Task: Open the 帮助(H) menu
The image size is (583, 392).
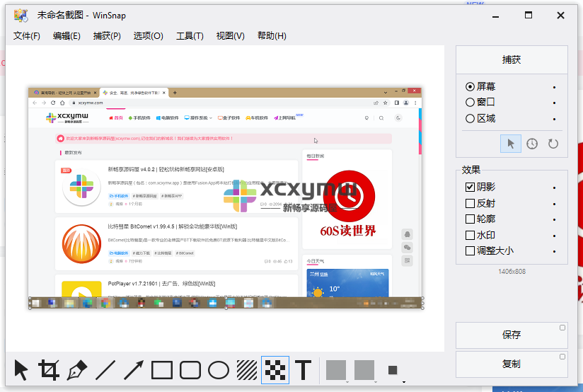Action: pos(272,36)
